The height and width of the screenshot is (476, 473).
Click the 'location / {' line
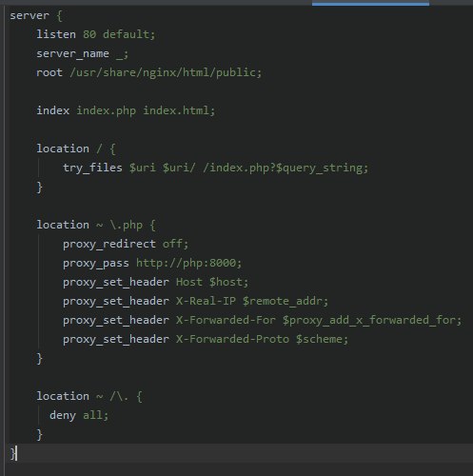pos(76,149)
